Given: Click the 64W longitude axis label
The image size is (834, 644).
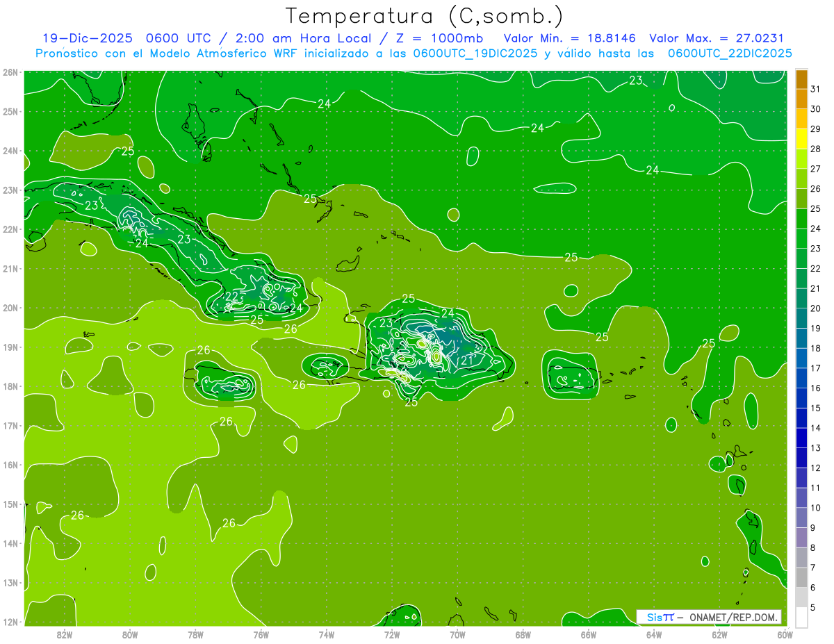Looking at the screenshot, I should [654, 634].
